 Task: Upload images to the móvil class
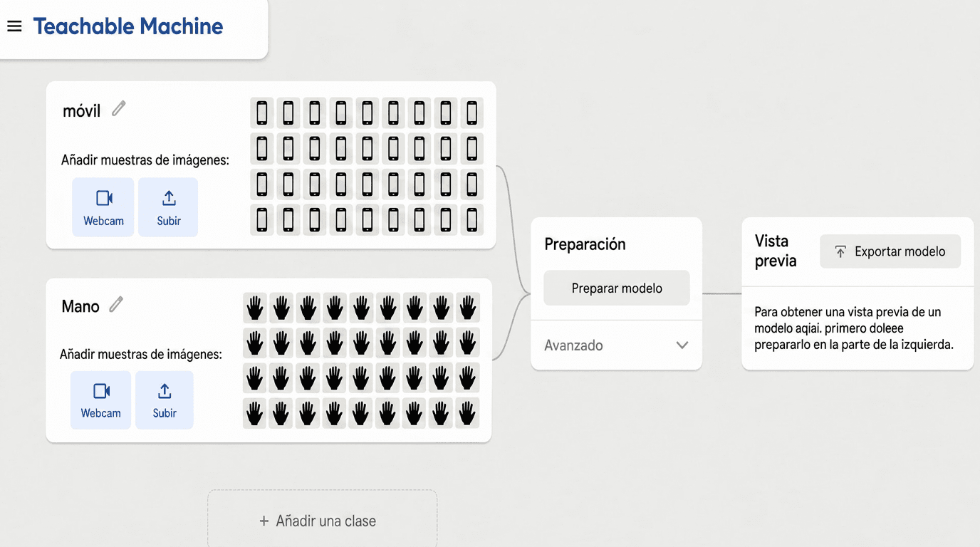[168, 207]
